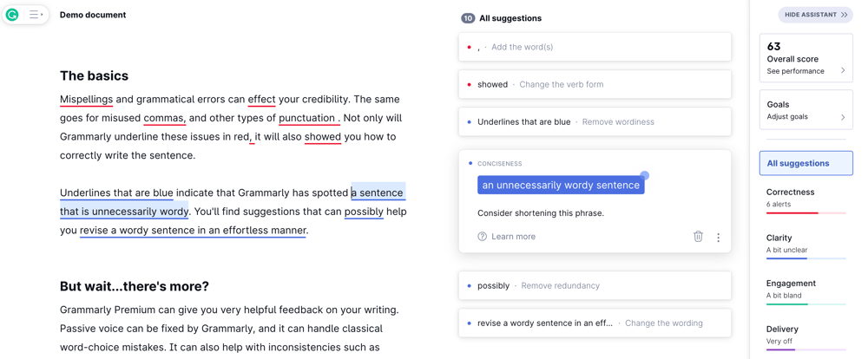
Task: Open the Engagement category
Action: (x=806, y=290)
